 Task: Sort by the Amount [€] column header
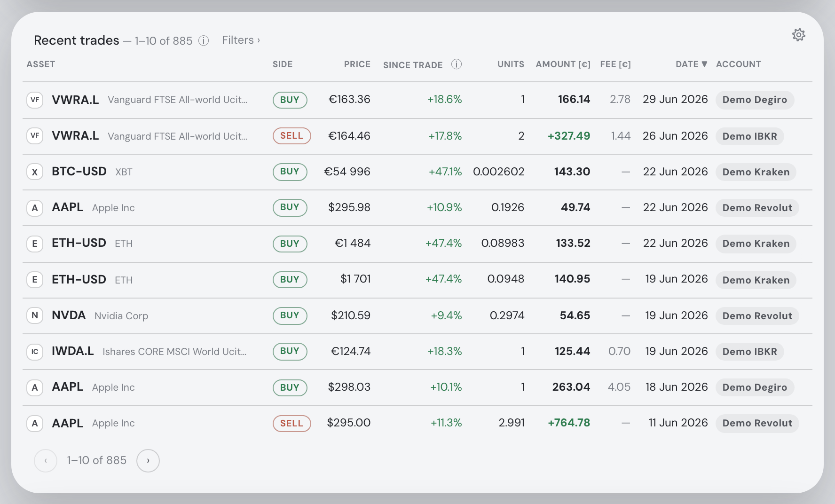(x=563, y=64)
